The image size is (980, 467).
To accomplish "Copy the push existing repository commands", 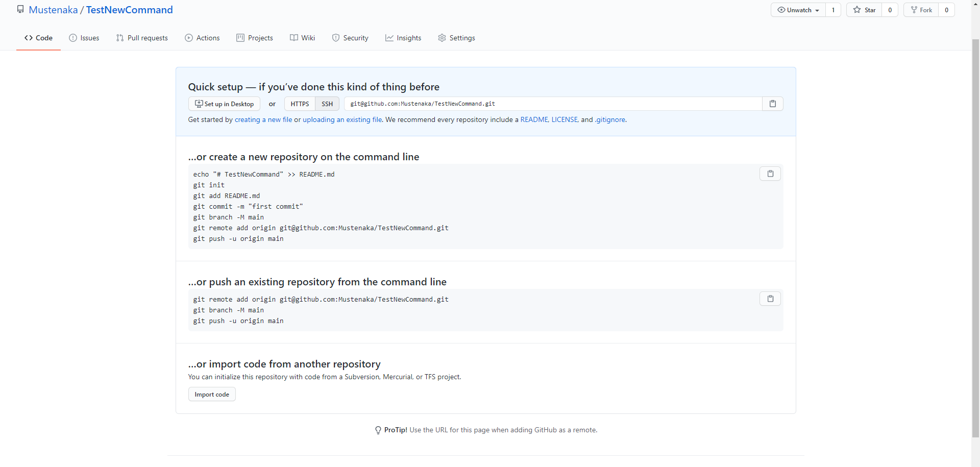I will click(770, 299).
